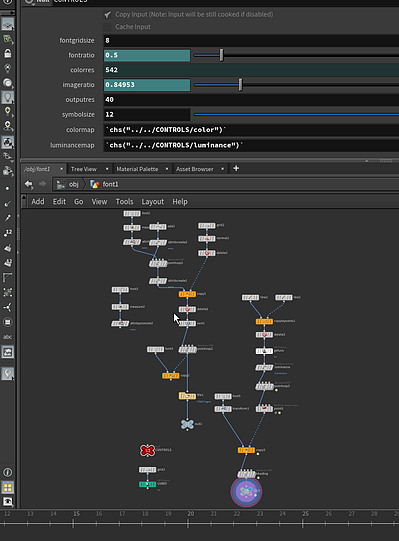Click the imageratio slider handle
The height and width of the screenshot is (541, 399).
(x=241, y=85)
